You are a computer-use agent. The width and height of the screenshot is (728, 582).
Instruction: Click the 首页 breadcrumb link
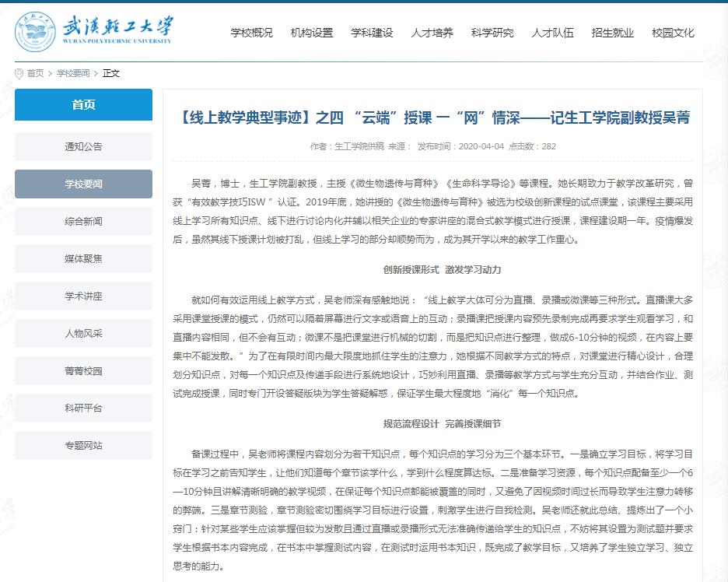[35, 73]
